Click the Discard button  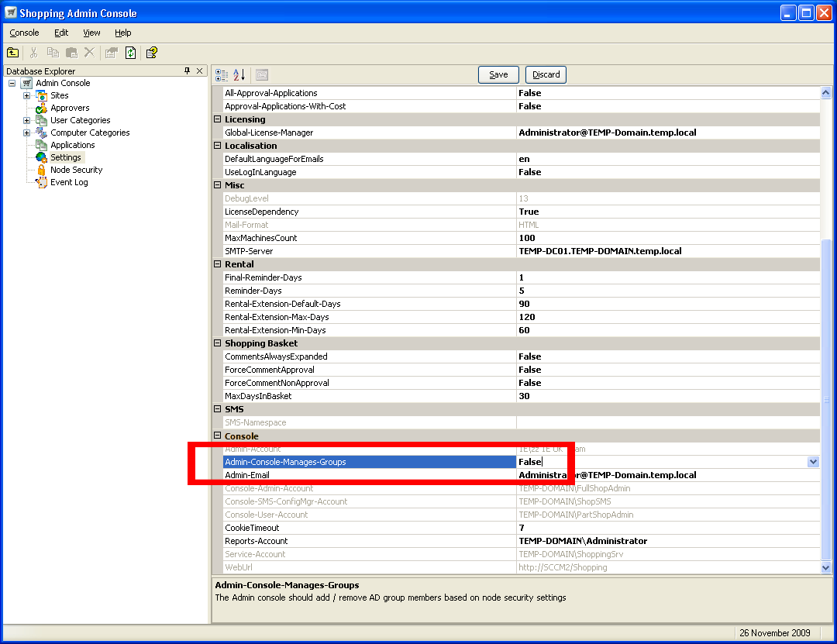[546, 74]
